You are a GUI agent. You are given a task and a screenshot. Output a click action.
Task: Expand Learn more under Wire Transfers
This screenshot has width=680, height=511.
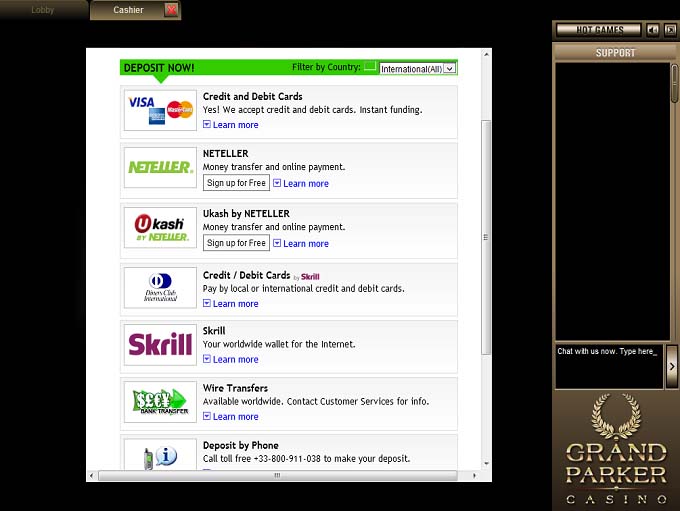[235, 417]
